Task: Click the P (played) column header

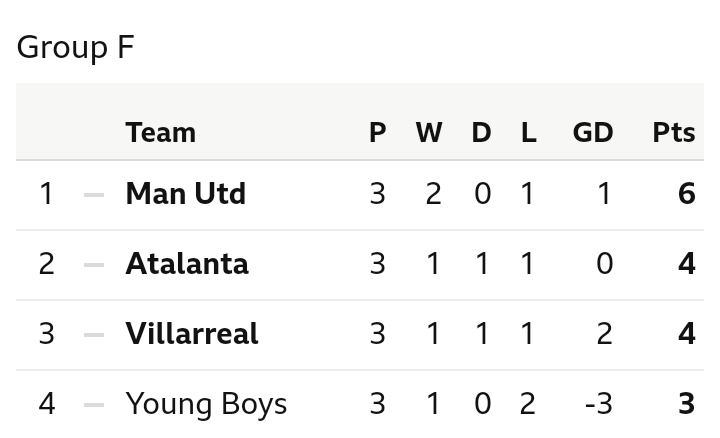Action: (x=377, y=133)
